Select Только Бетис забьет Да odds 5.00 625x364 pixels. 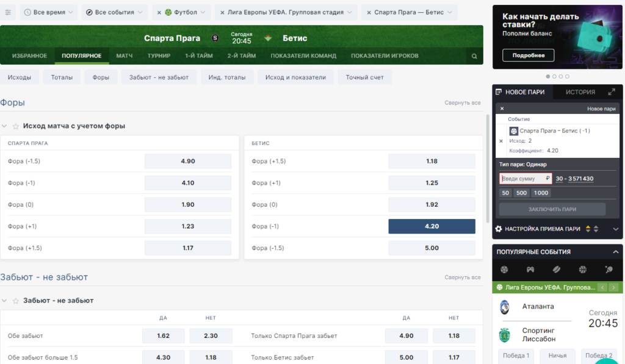pos(406,357)
